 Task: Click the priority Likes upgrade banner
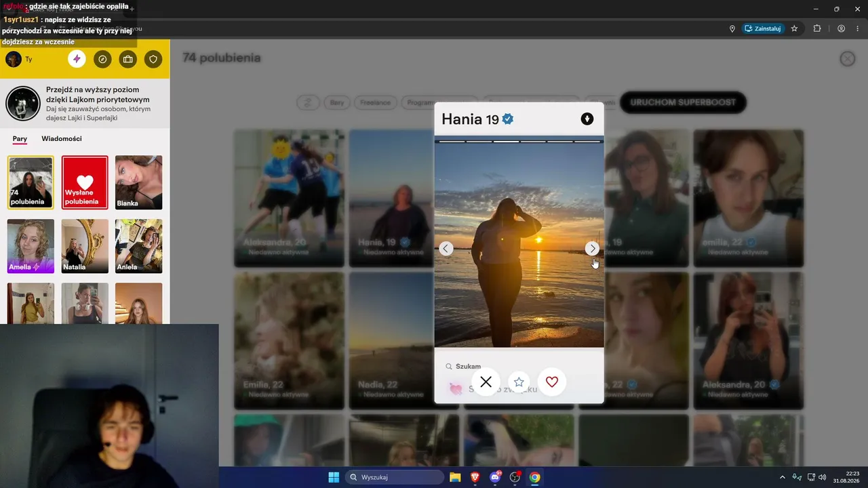point(85,104)
